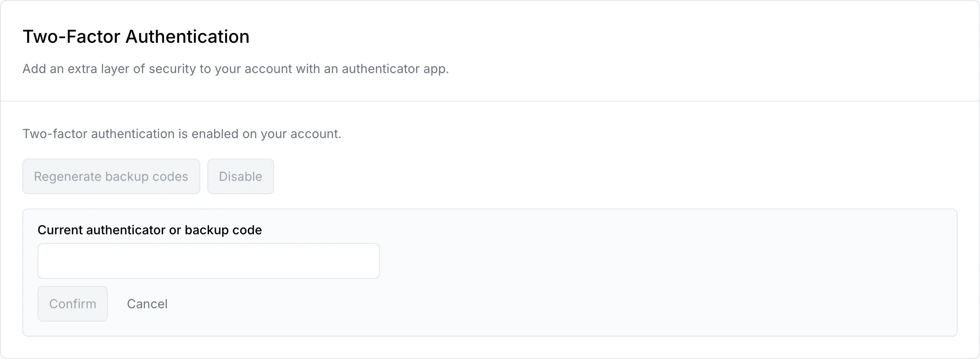This screenshot has height=359, width=980.
Task: Abort the verification by clicking Cancel
Action: 147,304
